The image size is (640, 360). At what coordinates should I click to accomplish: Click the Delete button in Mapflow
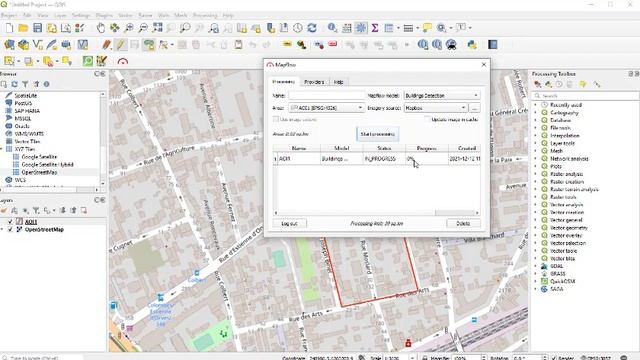(x=463, y=224)
